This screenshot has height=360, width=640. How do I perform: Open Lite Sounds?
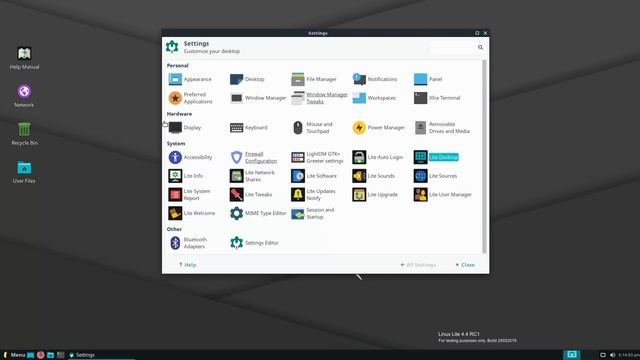pos(373,176)
